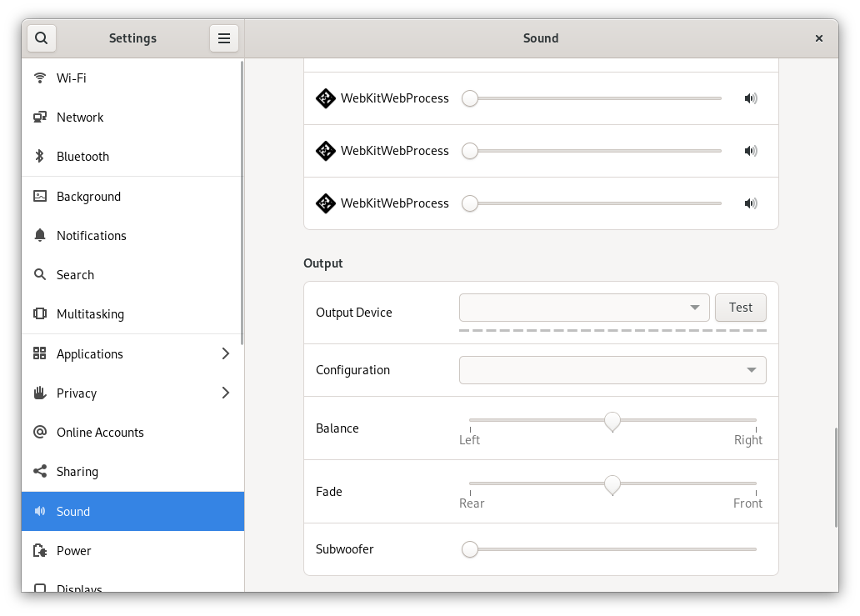This screenshot has width=860, height=616.
Task: Click the Multitasking icon
Action: click(39, 313)
